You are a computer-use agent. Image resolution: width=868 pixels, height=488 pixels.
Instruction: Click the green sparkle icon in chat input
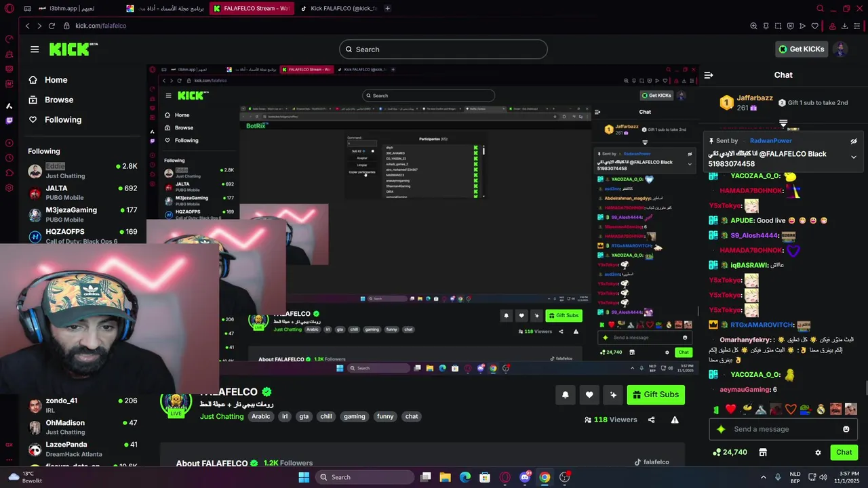(x=721, y=429)
